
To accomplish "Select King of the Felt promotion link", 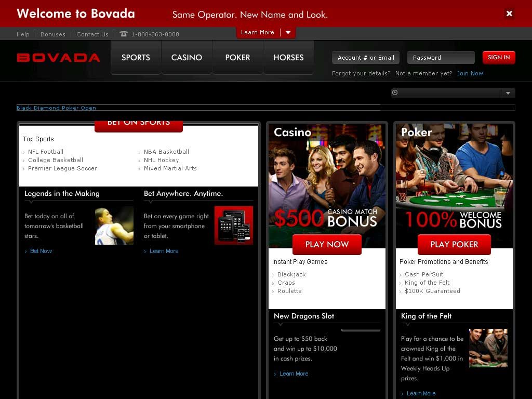I will (x=427, y=283).
